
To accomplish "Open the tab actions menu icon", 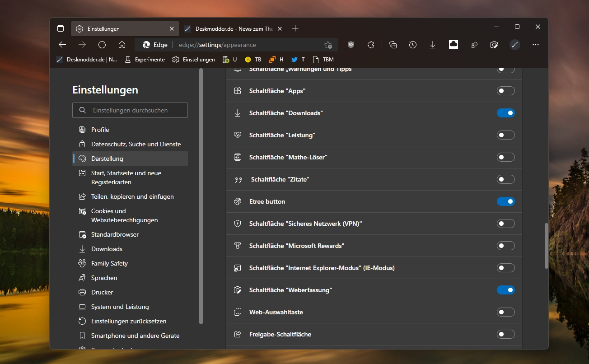I will (61, 28).
